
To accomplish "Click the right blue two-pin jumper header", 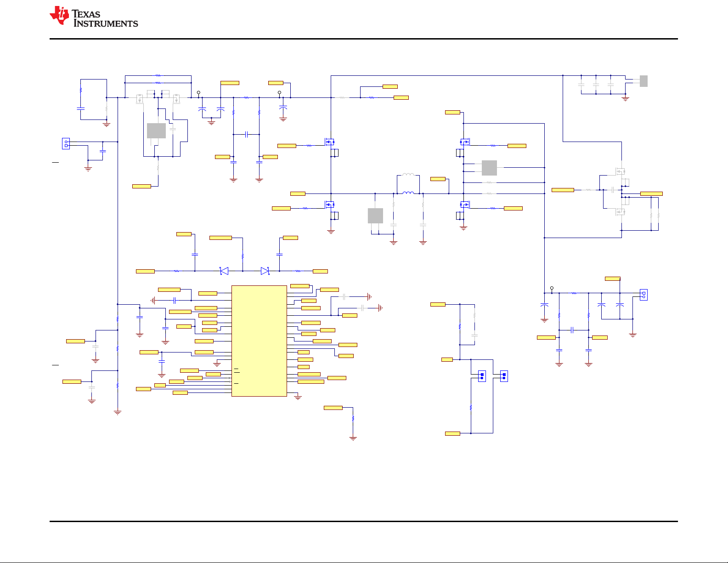I will tap(504, 376).
